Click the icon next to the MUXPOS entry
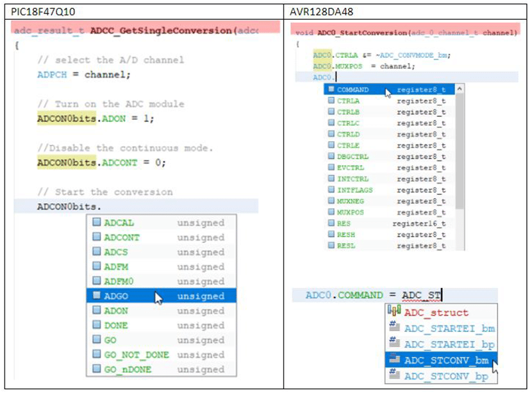This screenshot has height=395, width=532. 331,212
